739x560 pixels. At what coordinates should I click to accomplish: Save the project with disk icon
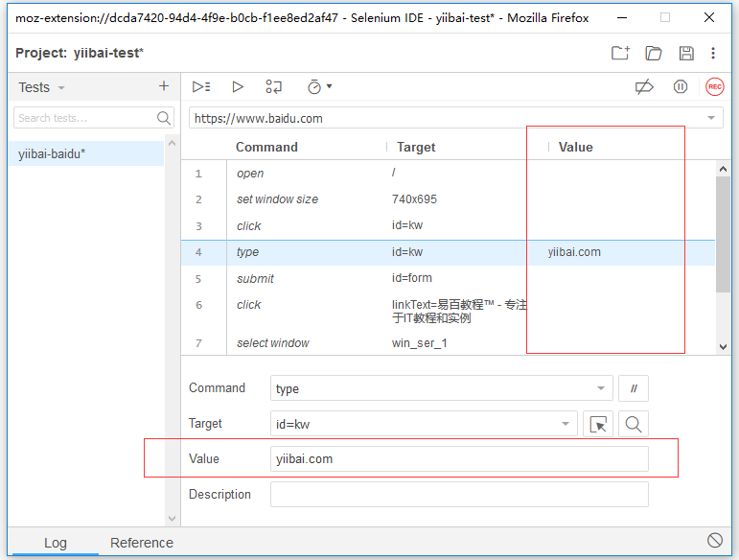(x=686, y=53)
